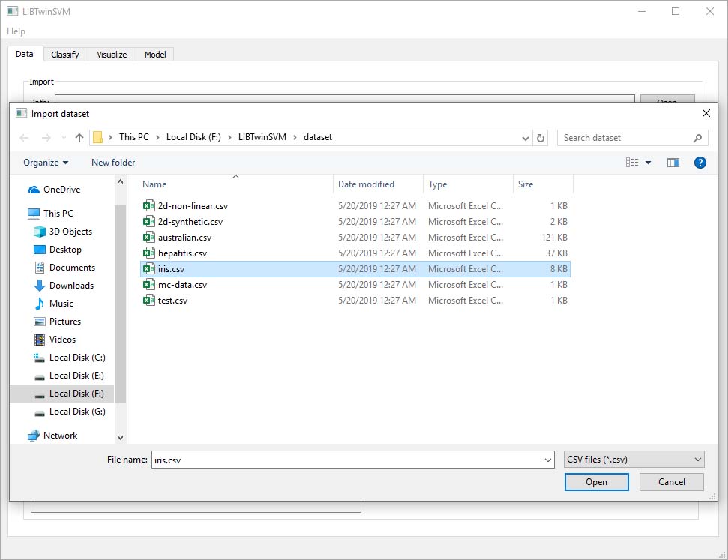Image resolution: width=728 pixels, height=560 pixels.
Task: Refresh the dataset folder view
Action: (x=541, y=138)
